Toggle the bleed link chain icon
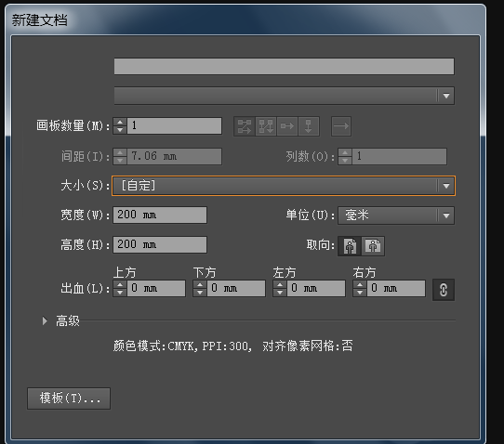This screenshot has height=444, width=504. [444, 290]
